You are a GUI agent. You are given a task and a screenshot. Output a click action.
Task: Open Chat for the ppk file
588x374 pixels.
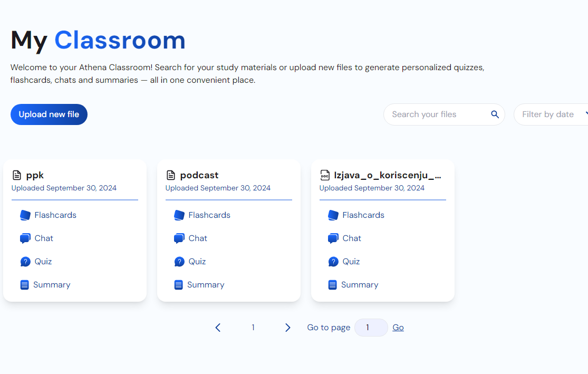(44, 238)
